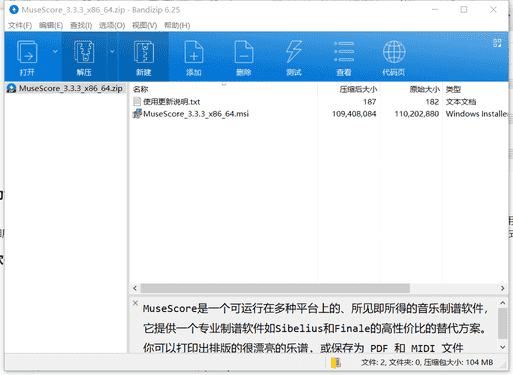Open the 帮助(H) menu
The image size is (513, 375).
(177, 25)
